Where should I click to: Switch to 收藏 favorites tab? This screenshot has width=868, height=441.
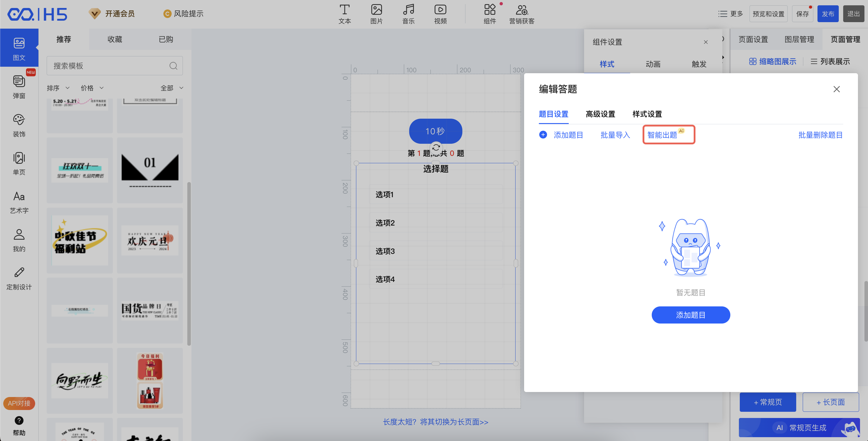115,39
